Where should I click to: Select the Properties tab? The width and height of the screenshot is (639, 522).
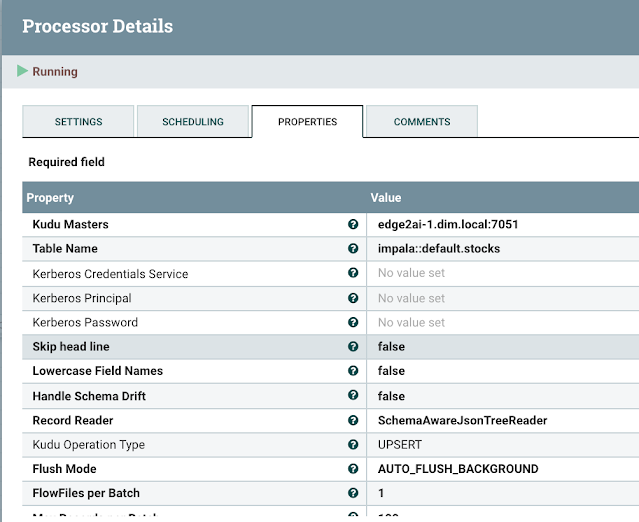[x=307, y=122]
